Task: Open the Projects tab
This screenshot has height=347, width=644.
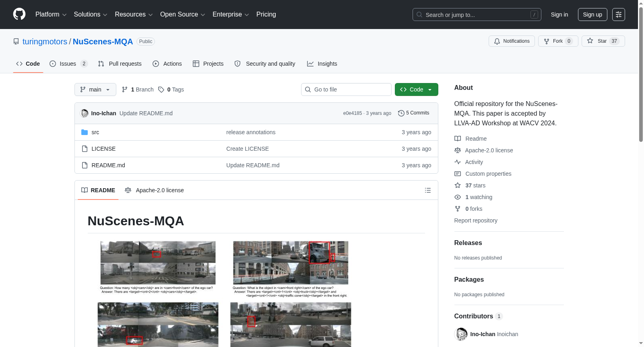Action: [x=208, y=64]
